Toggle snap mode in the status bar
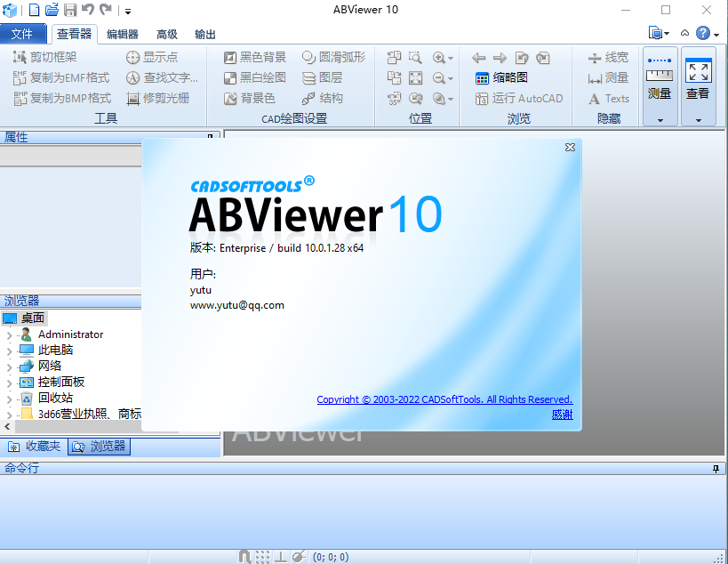This screenshot has height=564, width=728. 244,556
